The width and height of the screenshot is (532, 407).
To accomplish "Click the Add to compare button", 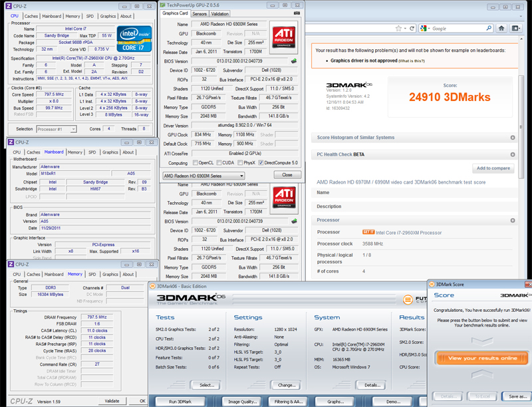I will (x=493, y=168).
